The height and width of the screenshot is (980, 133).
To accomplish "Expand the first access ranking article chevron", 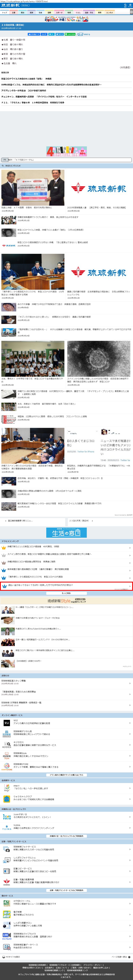I will point(130,548).
